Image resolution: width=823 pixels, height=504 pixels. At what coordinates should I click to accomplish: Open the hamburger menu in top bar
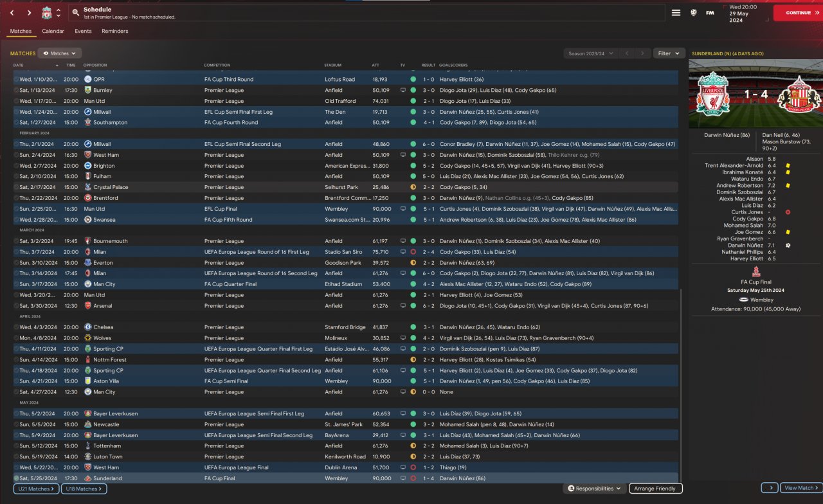(x=676, y=13)
